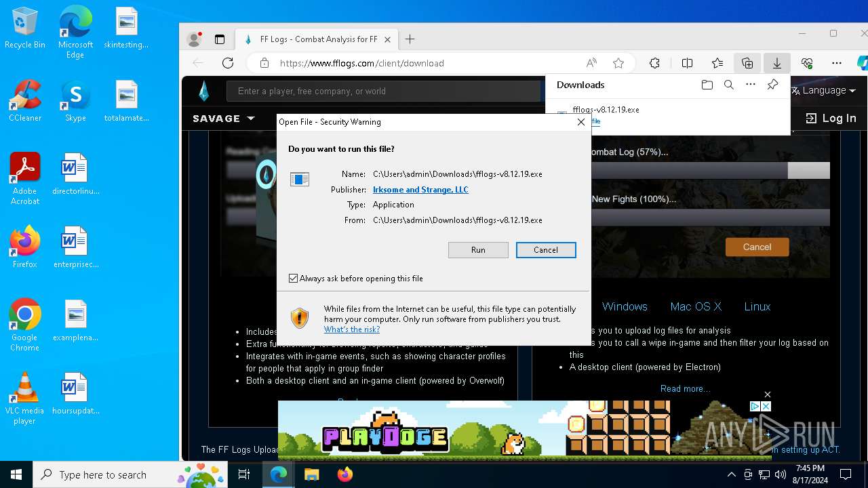Click Cancel in the security warning dialog

pyautogui.click(x=546, y=250)
